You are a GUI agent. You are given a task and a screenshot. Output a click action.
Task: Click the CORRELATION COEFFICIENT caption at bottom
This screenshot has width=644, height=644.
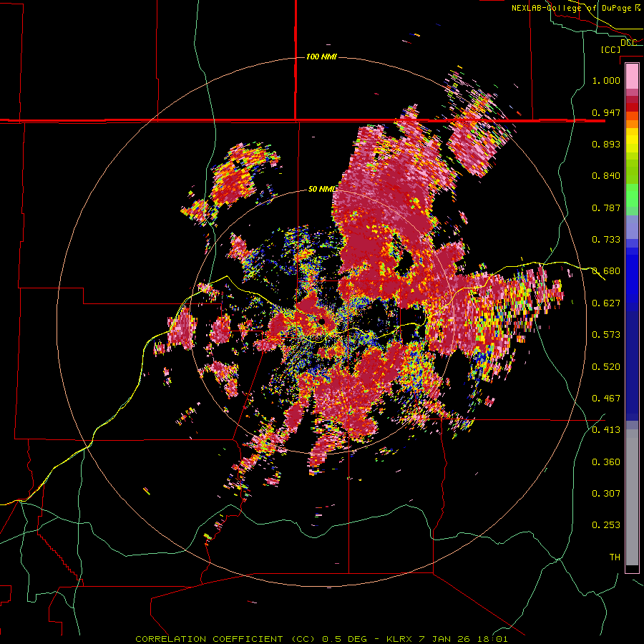click(321, 639)
